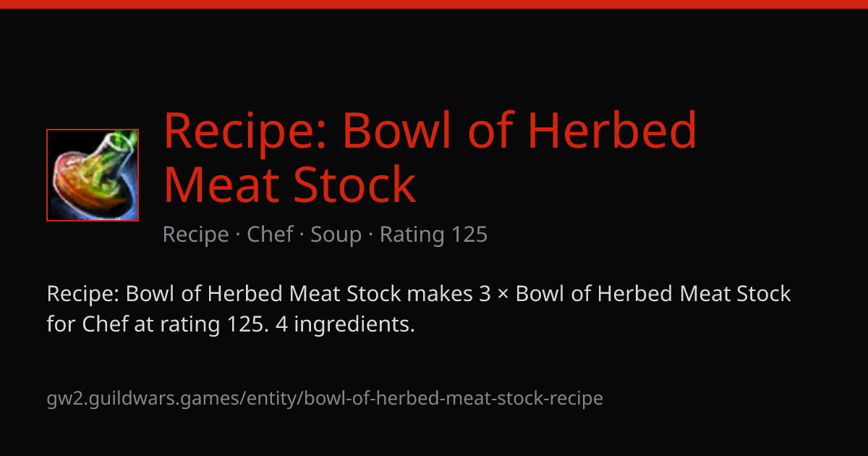The width and height of the screenshot is (868, 456).
Task: Click the recipe description paragraph
Action: click(419, 309)
